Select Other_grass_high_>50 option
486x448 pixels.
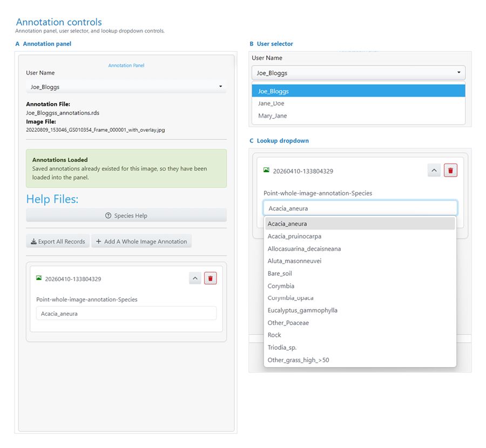coord(360,359)
